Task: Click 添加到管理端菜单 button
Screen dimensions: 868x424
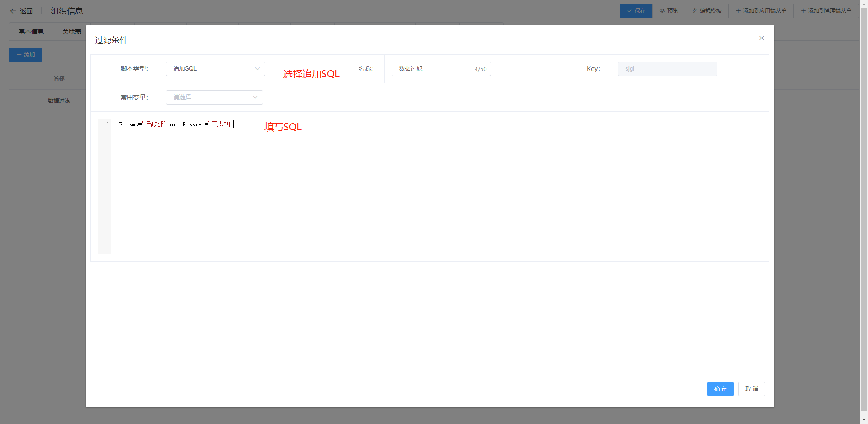Action: [826, 11]
